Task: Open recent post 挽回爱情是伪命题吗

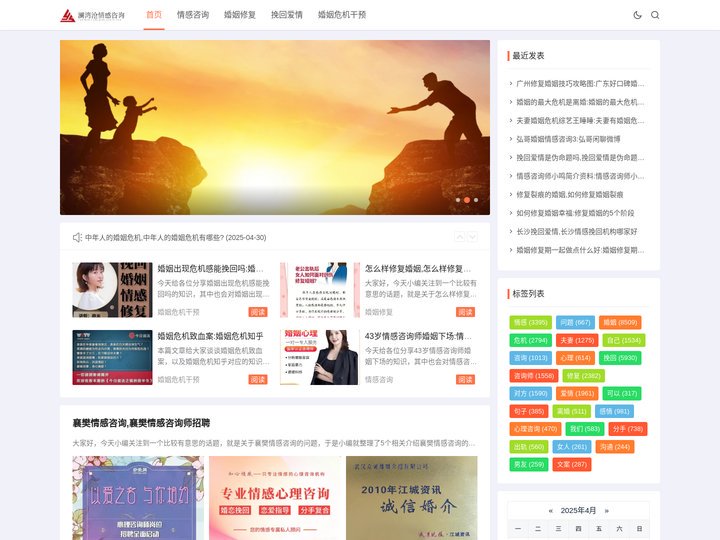Action: [x=580, y=158]
